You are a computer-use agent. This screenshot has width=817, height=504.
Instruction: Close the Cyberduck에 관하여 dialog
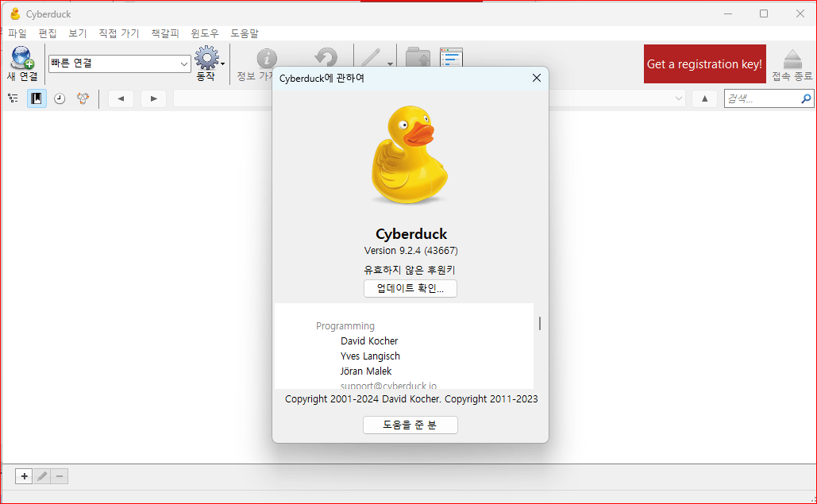tap(536, 78)
